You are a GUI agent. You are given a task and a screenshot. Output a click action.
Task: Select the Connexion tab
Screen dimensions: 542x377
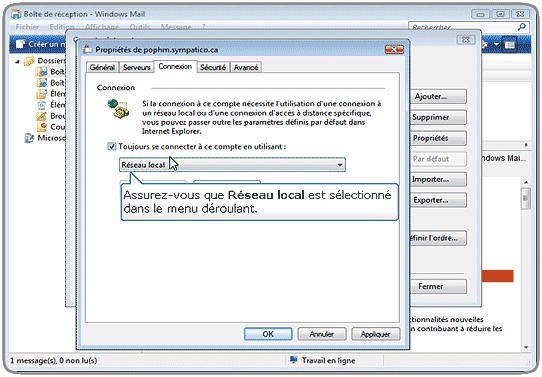175,66
